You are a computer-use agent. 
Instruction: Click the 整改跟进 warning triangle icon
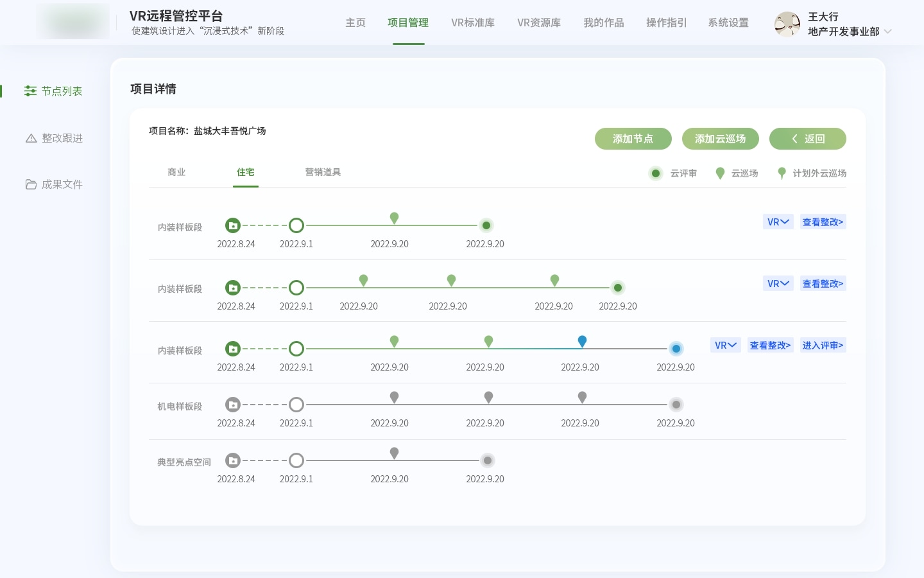click(30, 137)
